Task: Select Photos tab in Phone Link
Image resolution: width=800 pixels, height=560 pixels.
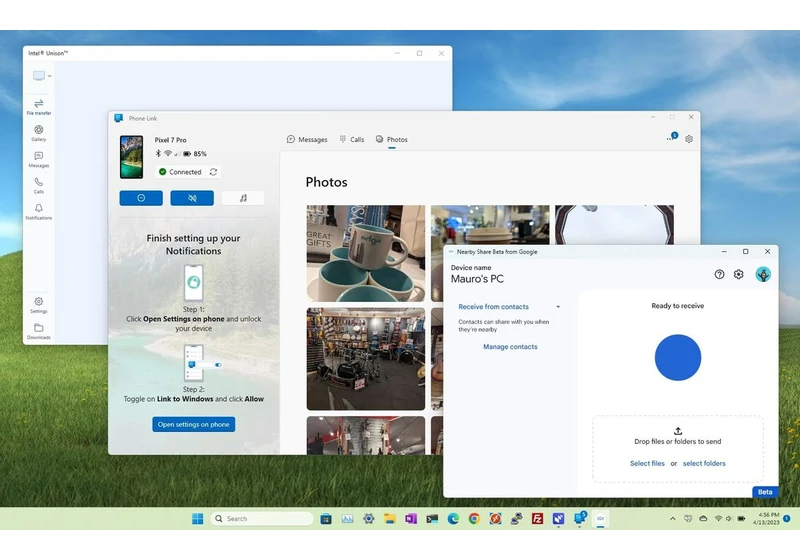Action: 392,139
